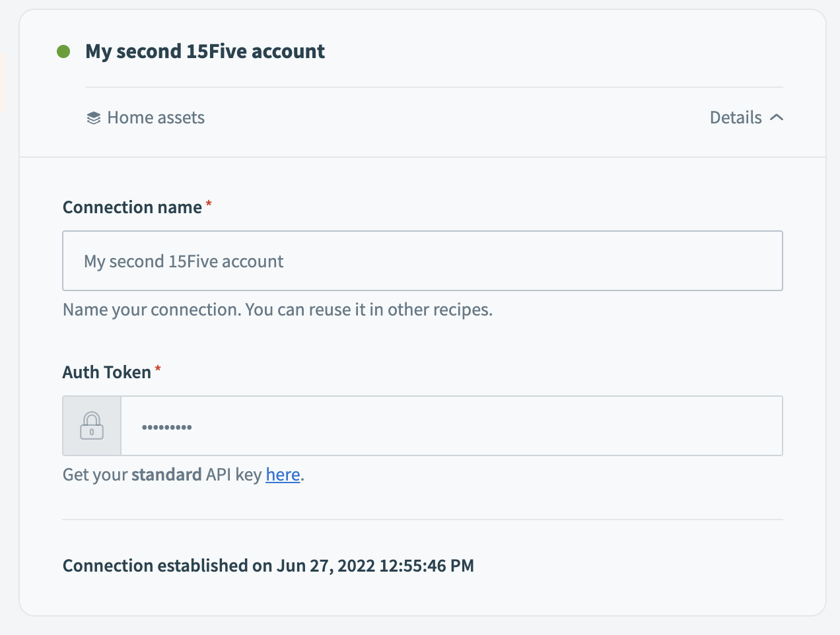Focus the Auth Token password field

[452, 426]
